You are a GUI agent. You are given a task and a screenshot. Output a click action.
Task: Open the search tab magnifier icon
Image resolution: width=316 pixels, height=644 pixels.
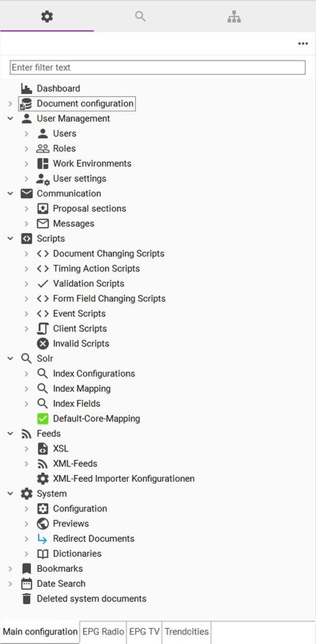coord(140,16)
